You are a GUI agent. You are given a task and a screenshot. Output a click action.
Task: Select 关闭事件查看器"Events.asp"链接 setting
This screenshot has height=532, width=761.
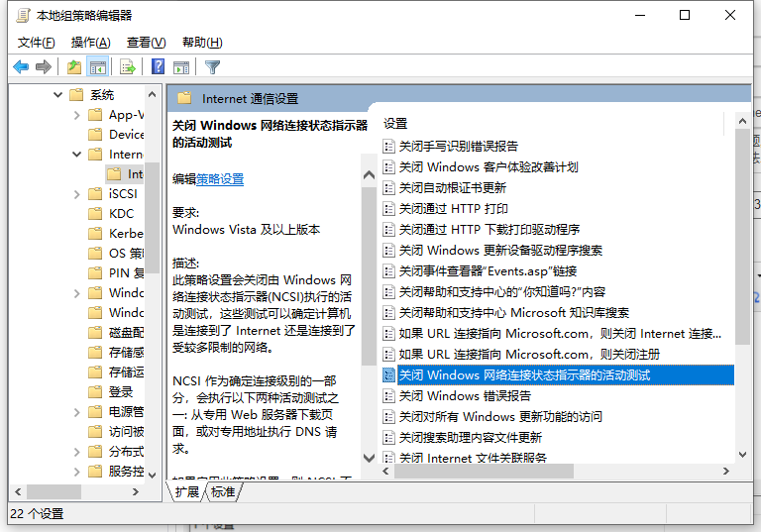(488, 271)
